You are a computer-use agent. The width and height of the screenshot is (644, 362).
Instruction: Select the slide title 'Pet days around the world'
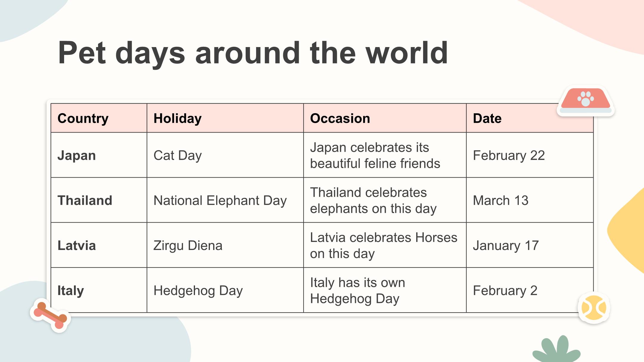(x=253, y=53)
